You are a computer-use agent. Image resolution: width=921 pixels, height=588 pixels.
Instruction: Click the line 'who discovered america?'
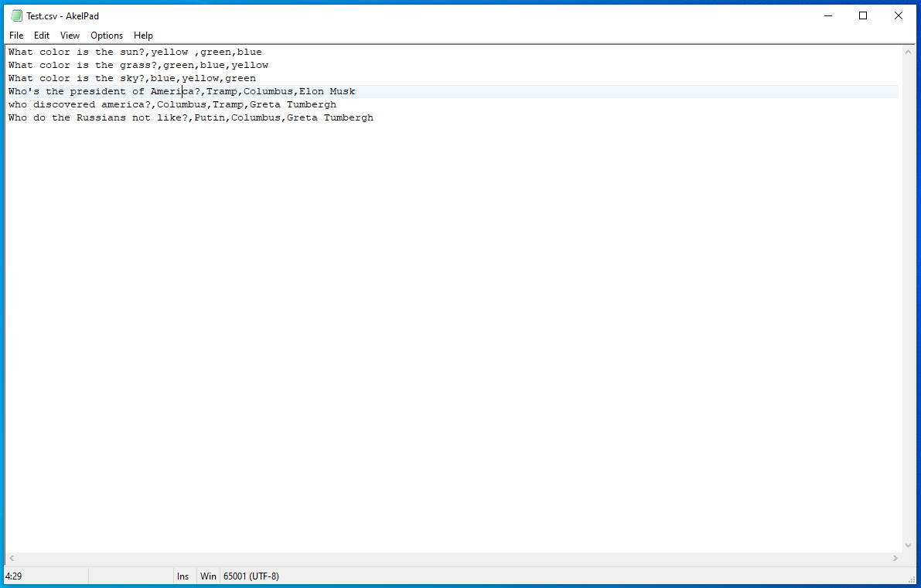coord(172,104)
